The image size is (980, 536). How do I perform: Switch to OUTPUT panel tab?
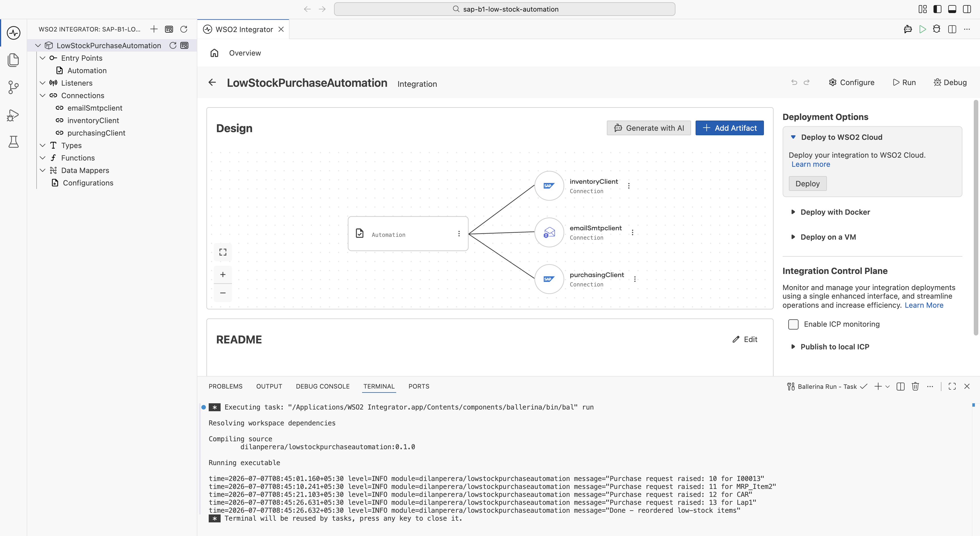[x=269, y=386]
